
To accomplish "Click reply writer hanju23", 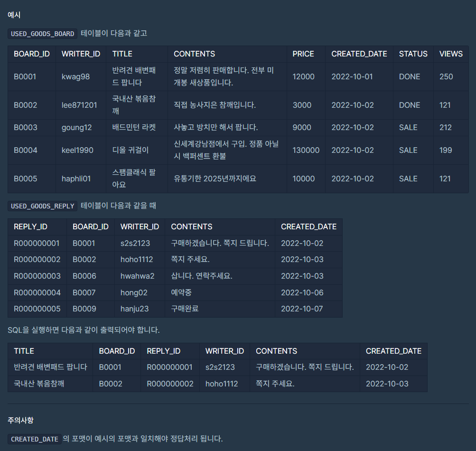I will click(134, 309).
